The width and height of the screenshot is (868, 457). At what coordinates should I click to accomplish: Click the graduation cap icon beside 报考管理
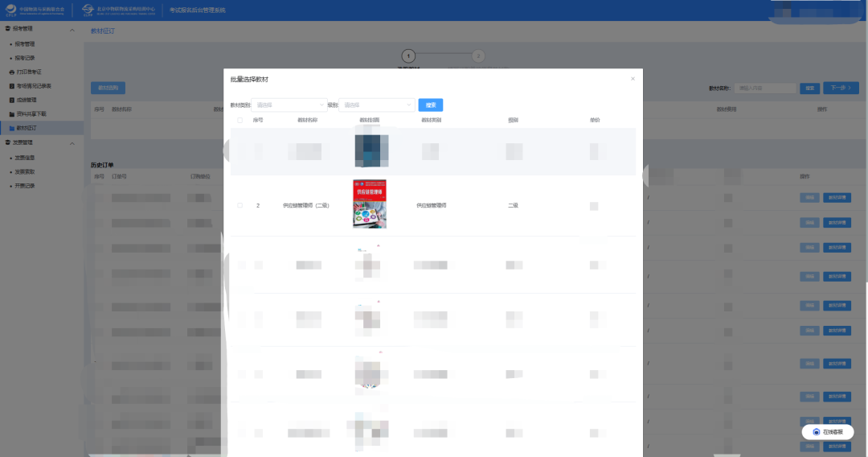pos(8,28)
